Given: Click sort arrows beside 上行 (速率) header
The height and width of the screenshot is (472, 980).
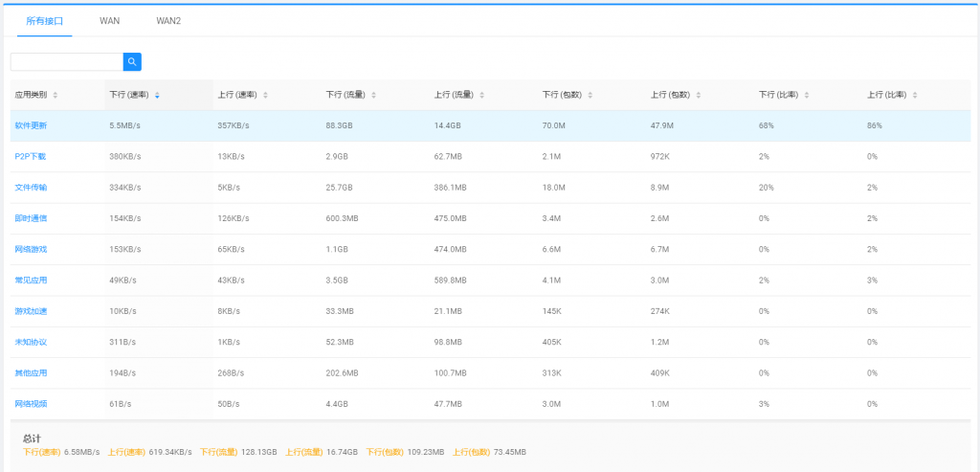Looking at the screenshot, I should [x=265, y=95].
